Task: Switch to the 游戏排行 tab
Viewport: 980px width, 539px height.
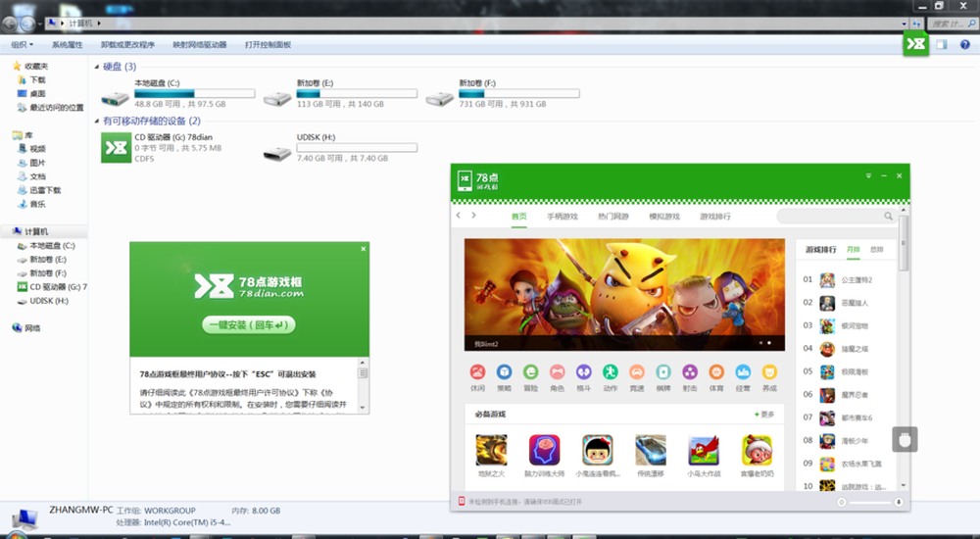Action: (x=715, y=217)
